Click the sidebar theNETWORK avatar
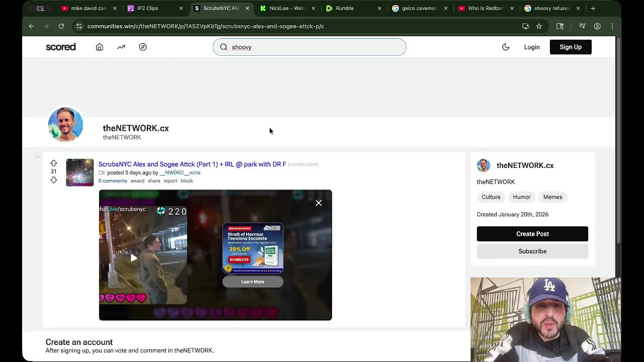This screenshot has height=362, width=644. tap(484, 165)
